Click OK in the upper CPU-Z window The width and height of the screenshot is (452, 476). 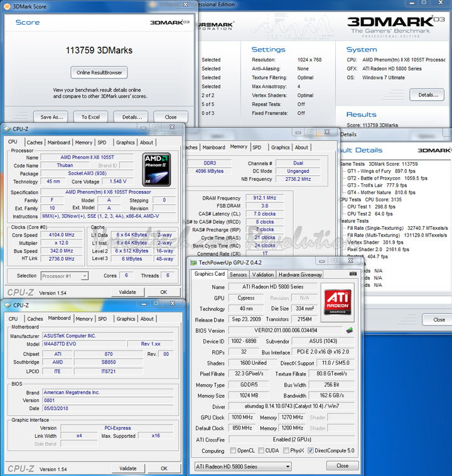pos(164,292)
